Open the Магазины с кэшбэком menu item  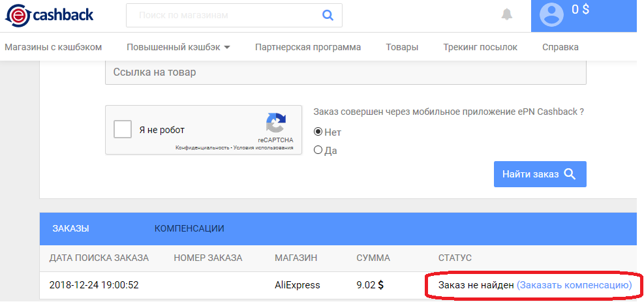(53, 47)
